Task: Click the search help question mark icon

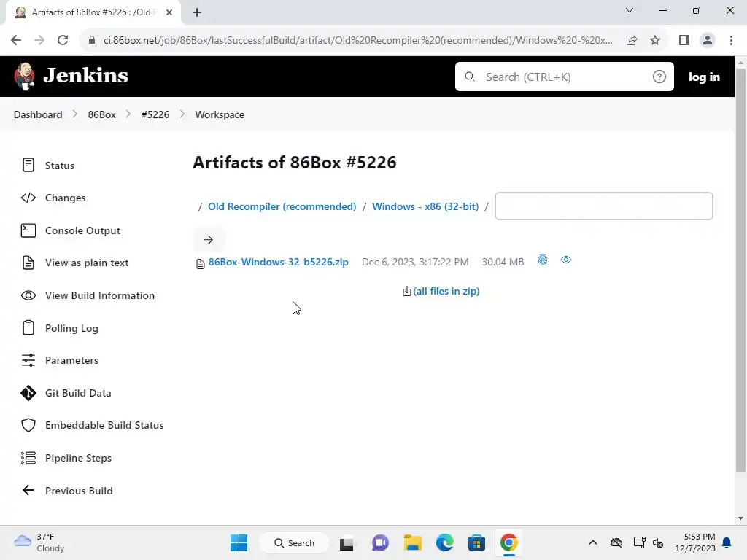Action: 659,77
